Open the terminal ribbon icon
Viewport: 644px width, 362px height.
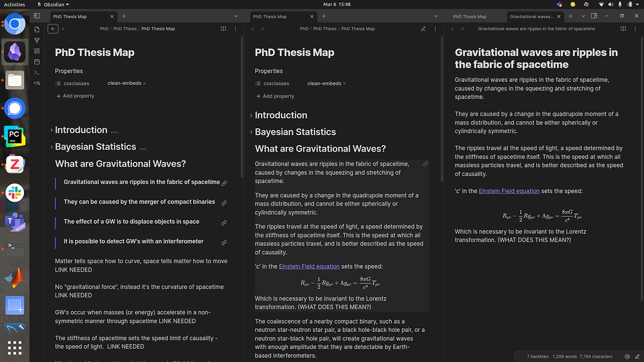(36, 70)
